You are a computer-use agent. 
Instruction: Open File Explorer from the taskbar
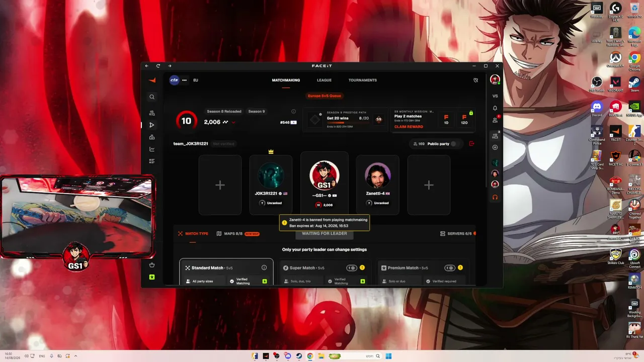[320, 356]
